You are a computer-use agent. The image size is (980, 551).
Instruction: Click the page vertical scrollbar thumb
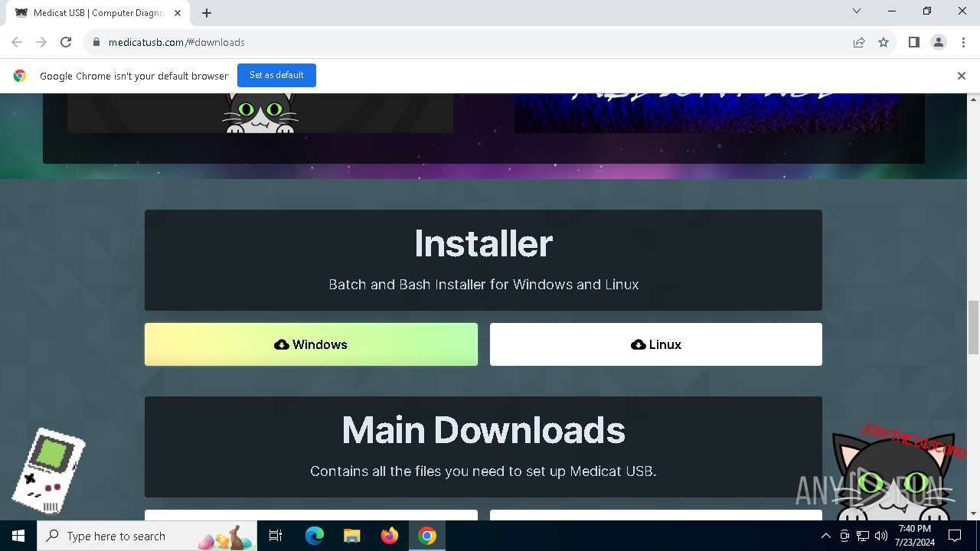coord(974,328)
